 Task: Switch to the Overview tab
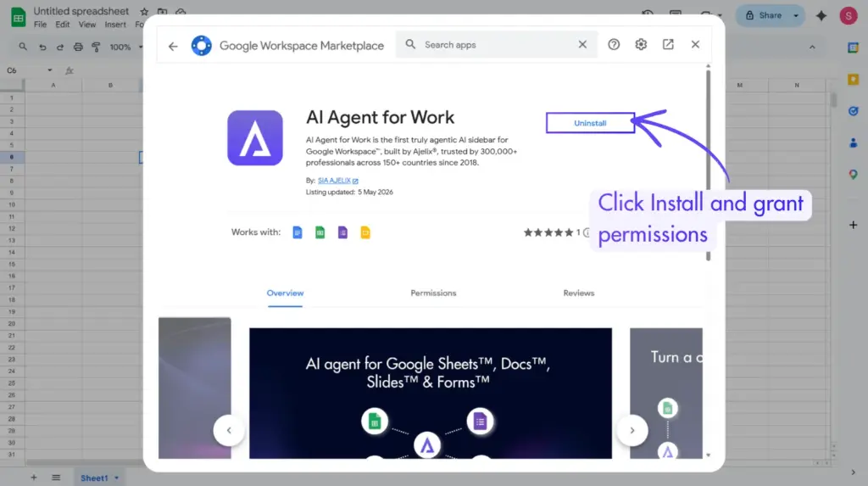[x=285, y=293]
